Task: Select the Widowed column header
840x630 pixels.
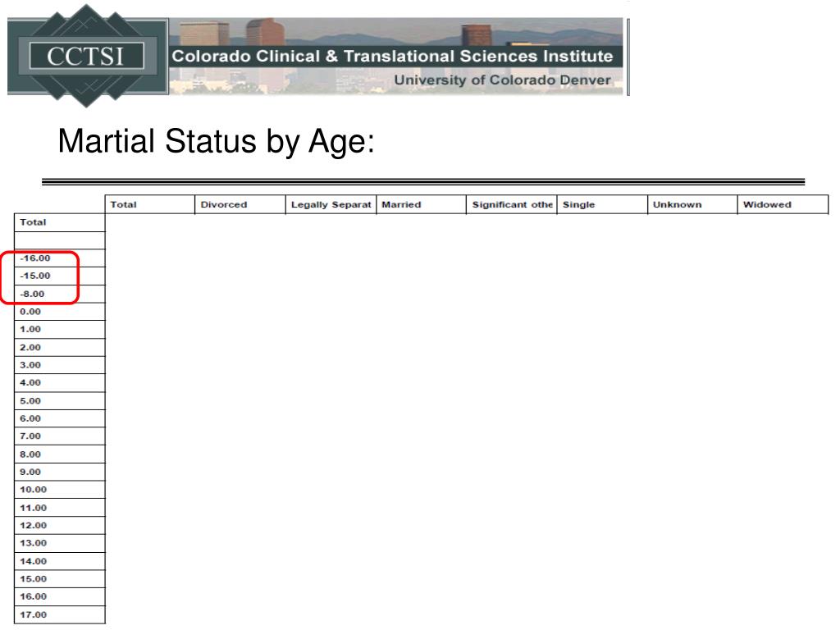Action: [x=783, y=204]
